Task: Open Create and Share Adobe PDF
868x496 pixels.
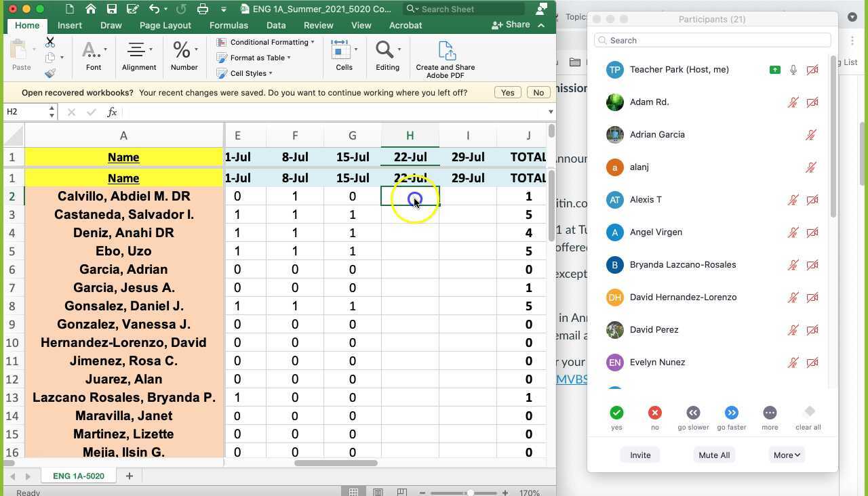Action: [445, 59]
